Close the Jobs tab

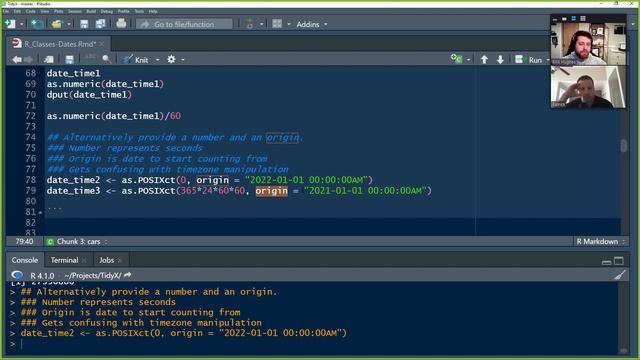120,260
